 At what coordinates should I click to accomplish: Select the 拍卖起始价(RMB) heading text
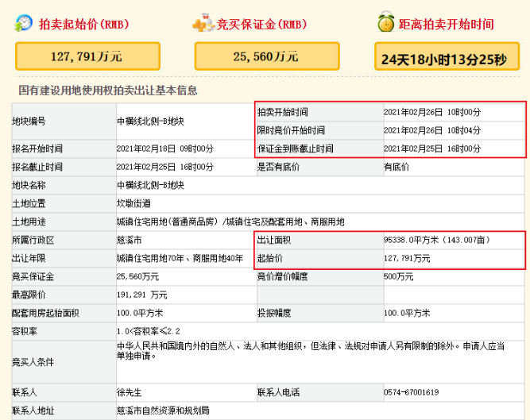coord(83,24)
